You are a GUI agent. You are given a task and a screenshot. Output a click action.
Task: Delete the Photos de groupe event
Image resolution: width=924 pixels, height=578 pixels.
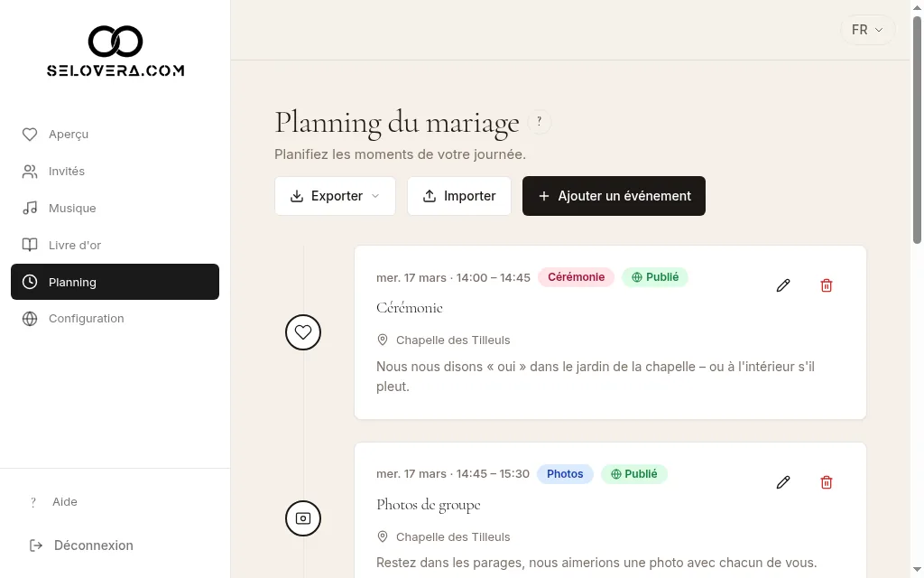click(827, 482)
